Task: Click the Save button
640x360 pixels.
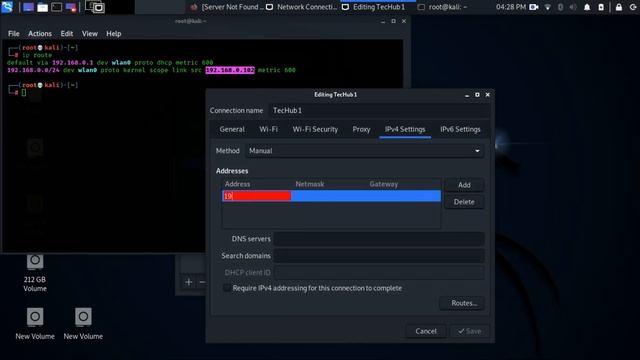Action: (x=470, y=331)
